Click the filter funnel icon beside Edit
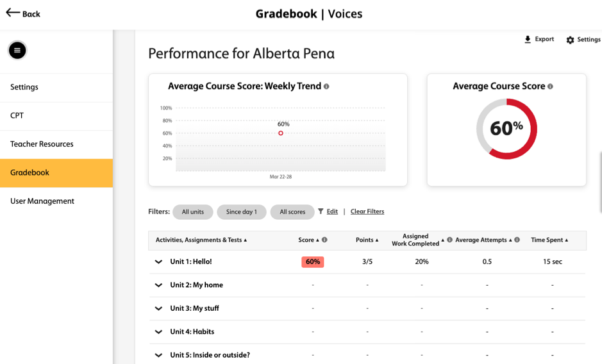The height and width of the screenshot is (364, 602). (321, 211)
